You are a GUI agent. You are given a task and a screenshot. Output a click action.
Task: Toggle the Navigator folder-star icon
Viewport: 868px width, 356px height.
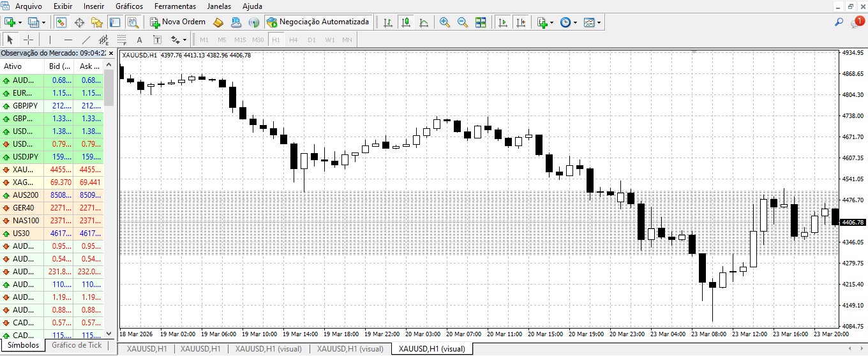(97, 22)
